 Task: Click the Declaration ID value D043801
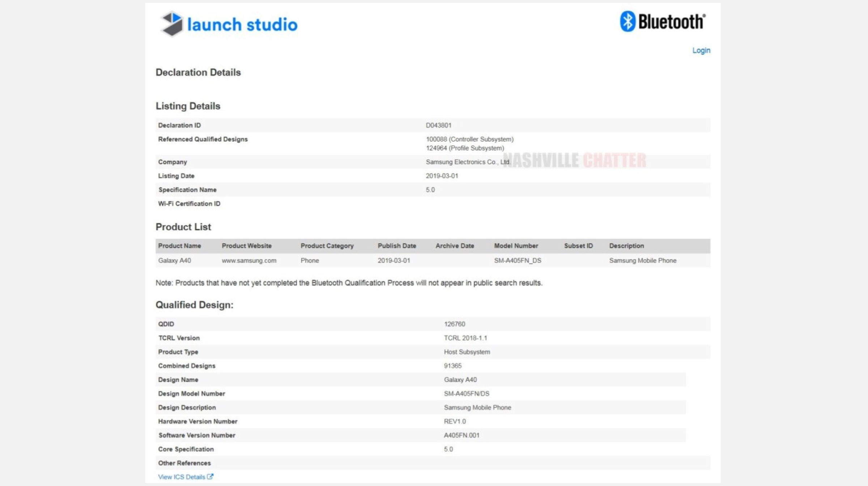tap(438, 125)
